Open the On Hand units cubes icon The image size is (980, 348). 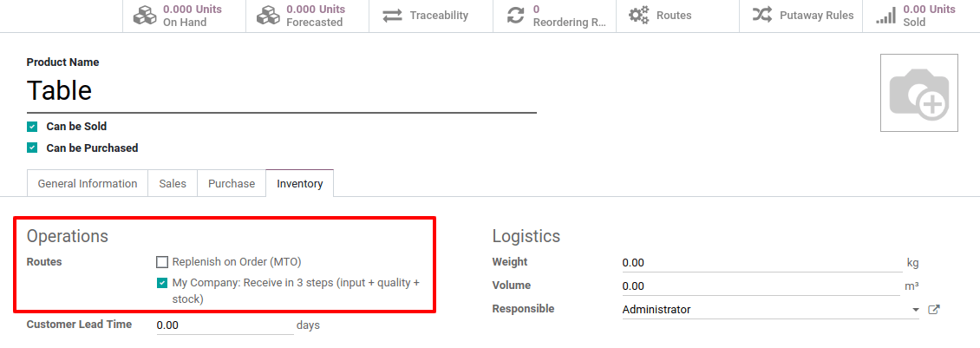tap(146, 16)
